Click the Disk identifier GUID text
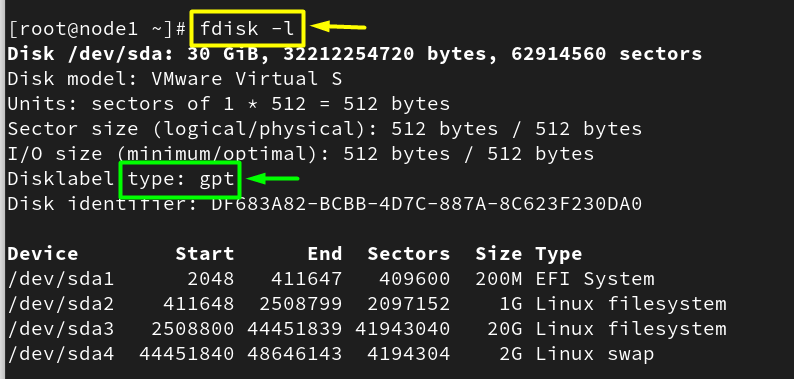This screenshot has height=379, width=794. [x=426, y=204]
